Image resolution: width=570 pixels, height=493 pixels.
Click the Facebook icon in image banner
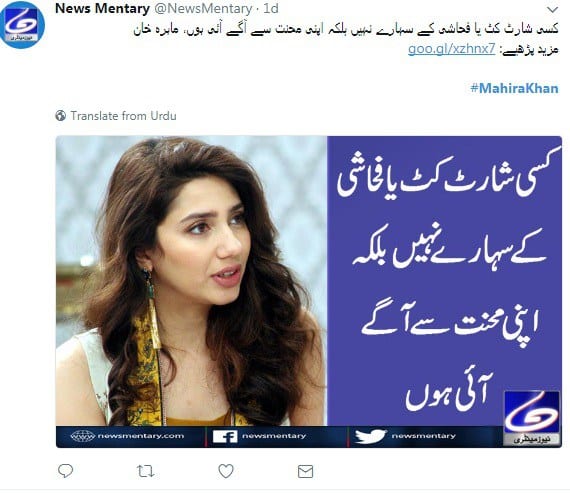[x=225, y=436]
